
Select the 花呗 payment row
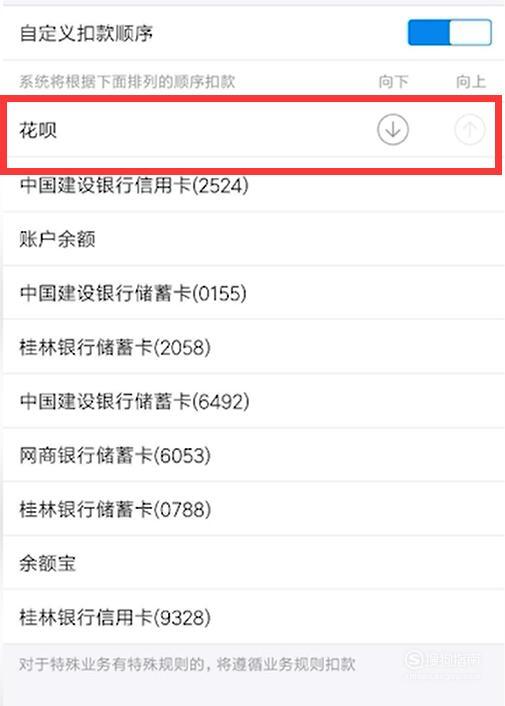point(252,130)
